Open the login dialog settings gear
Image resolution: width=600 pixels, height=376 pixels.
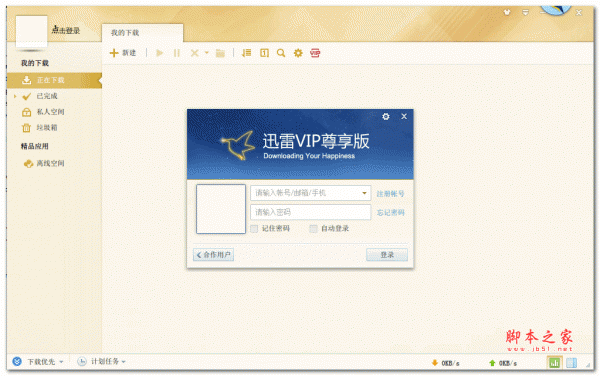pos(386,116)
